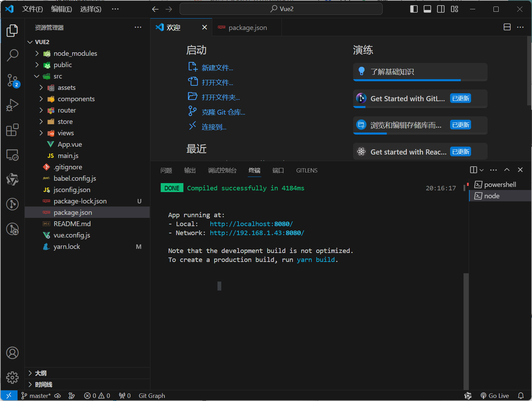Open notifications bell in status bar

(x=521, y=396)
